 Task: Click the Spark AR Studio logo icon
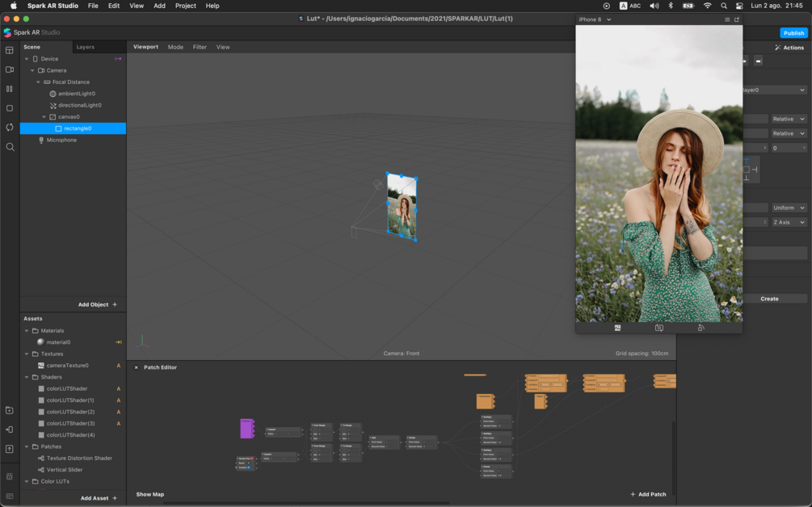pyautogui.click(x=7, y=32)
